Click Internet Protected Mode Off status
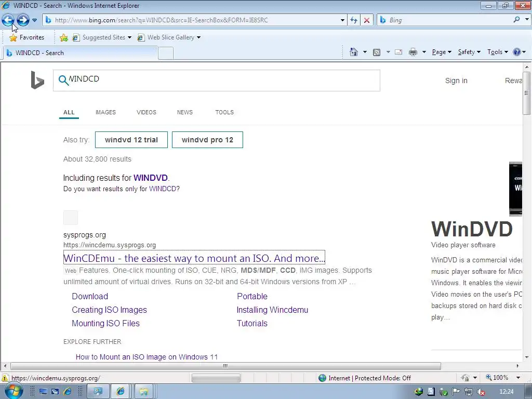The width and height of the screenshot is (532, 399). [x=365, y=378]
